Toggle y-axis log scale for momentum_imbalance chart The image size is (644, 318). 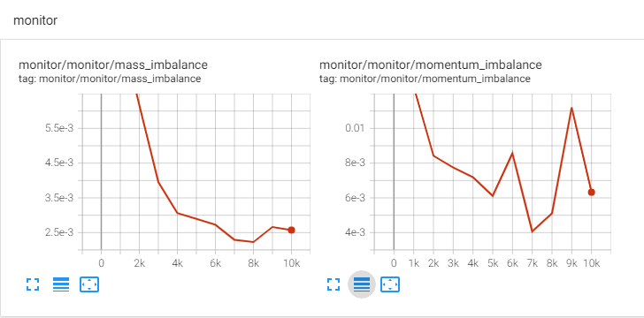click(362, 284)
